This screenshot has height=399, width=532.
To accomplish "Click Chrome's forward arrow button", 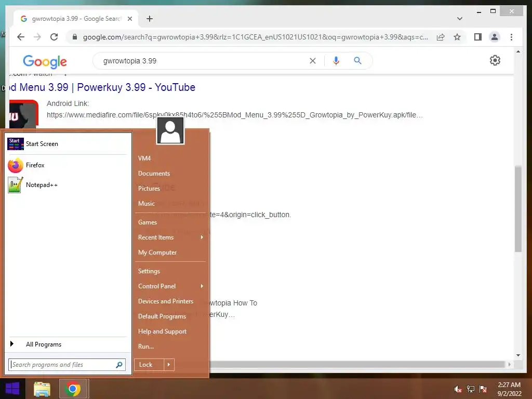I will coord(37,37).
